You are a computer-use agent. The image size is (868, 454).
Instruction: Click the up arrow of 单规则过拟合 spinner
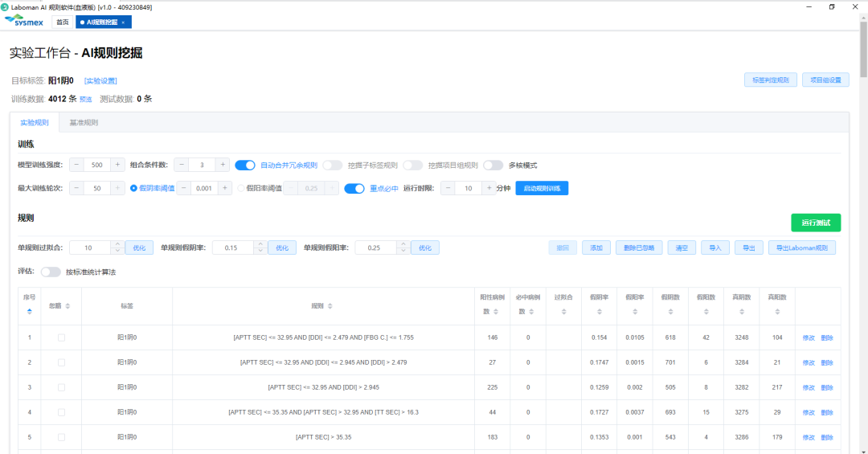coord(117,244)
